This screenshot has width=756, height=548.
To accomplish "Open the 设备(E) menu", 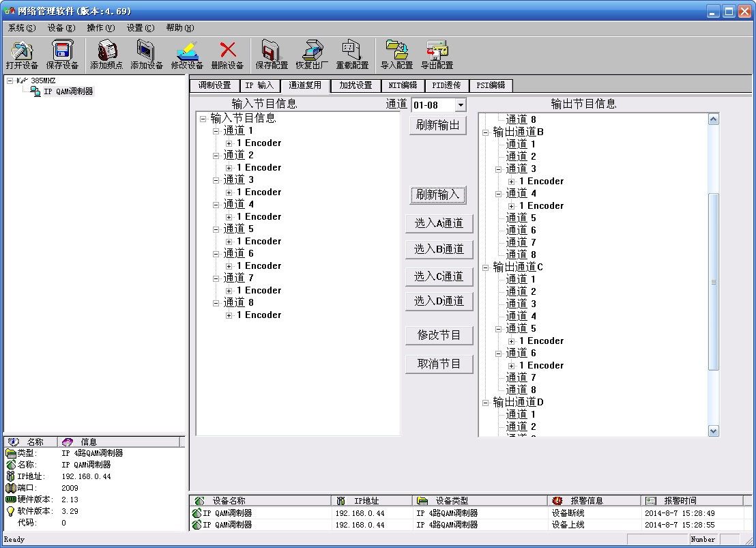I will pos(61,28).
